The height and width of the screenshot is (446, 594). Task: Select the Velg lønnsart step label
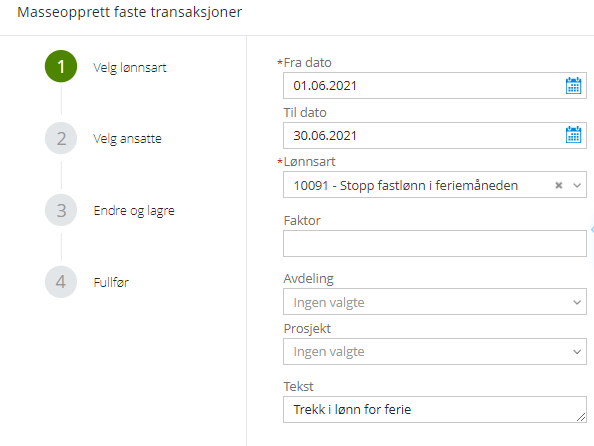[130, 67]
